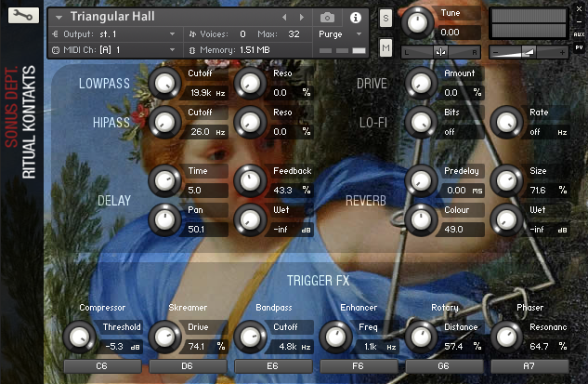Trigger Bandpass with the E6 key button
This screenshot has width=588, height=384.
tap(273, 366)
